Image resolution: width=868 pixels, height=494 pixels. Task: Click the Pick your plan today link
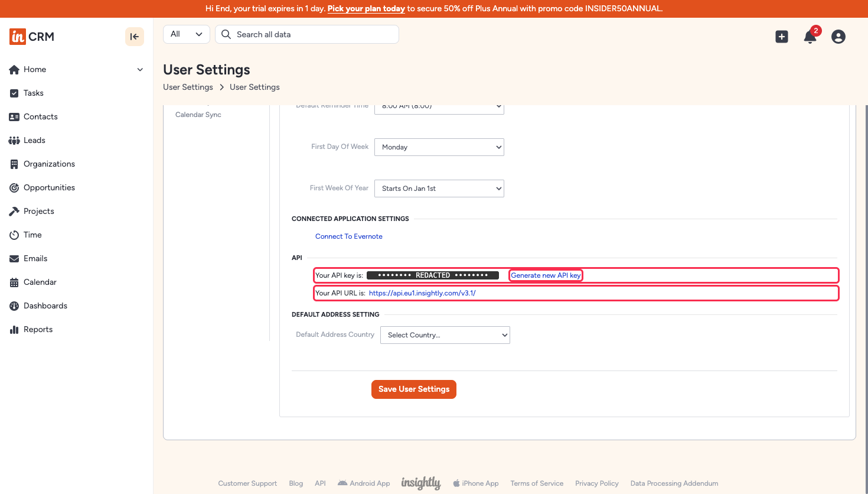pos(366,9)
